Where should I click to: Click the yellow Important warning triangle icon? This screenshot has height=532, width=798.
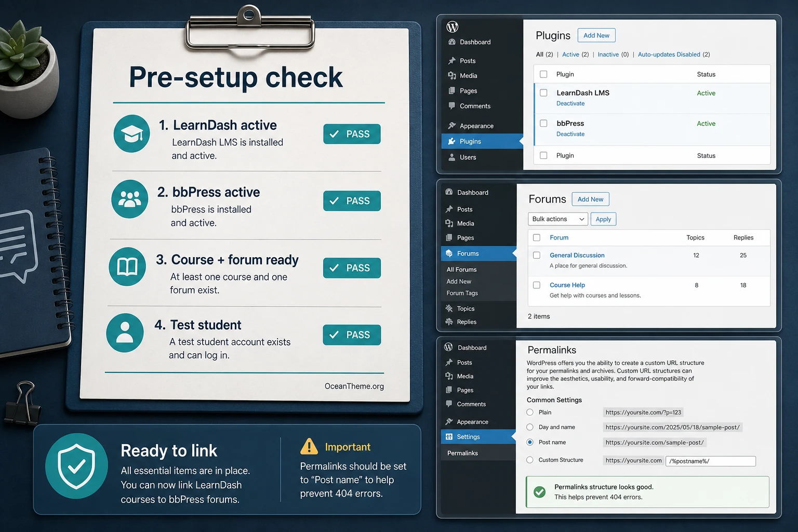click(x=309, y=446)
